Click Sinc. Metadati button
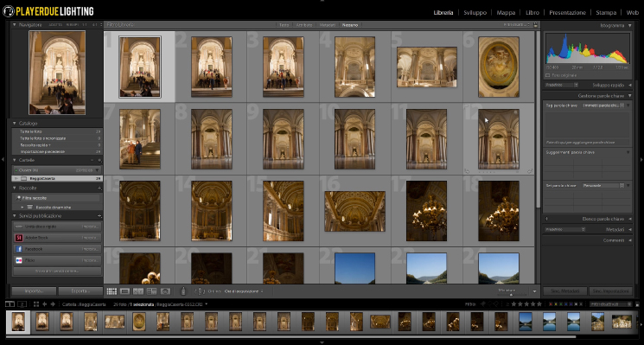644x345 pixels. [x=564, y=291]
